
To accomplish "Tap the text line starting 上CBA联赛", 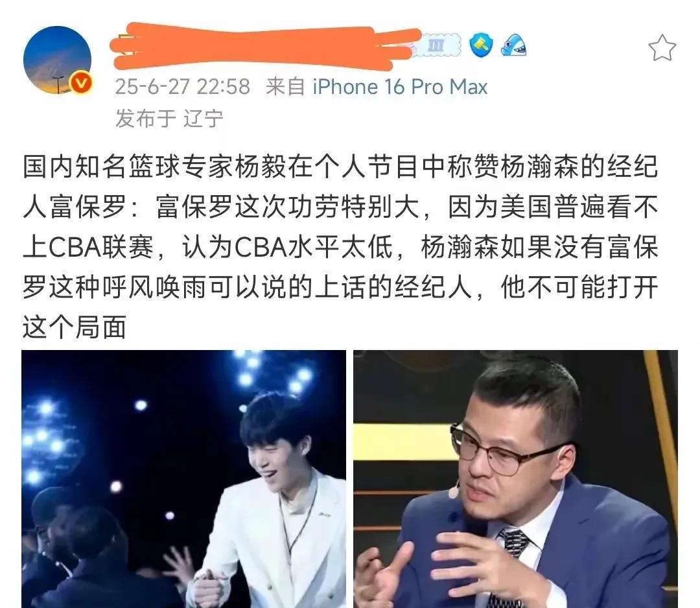I will (340, 246).
